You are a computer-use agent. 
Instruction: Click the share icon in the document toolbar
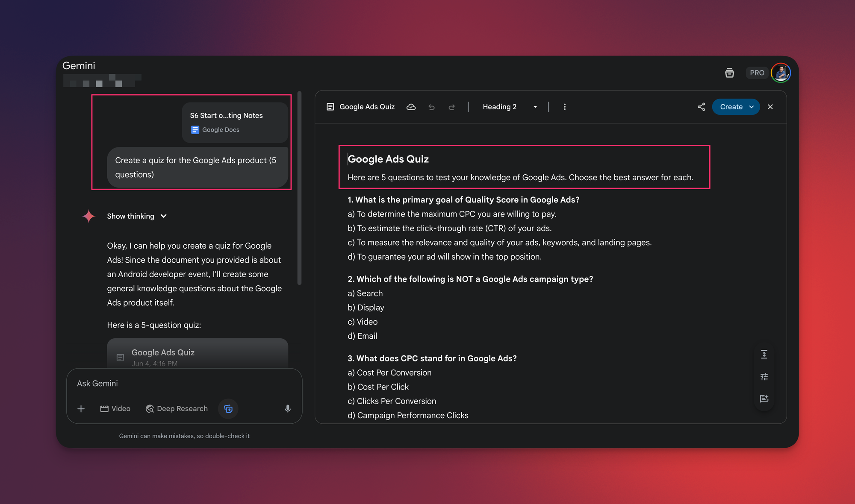pos(701,107)
